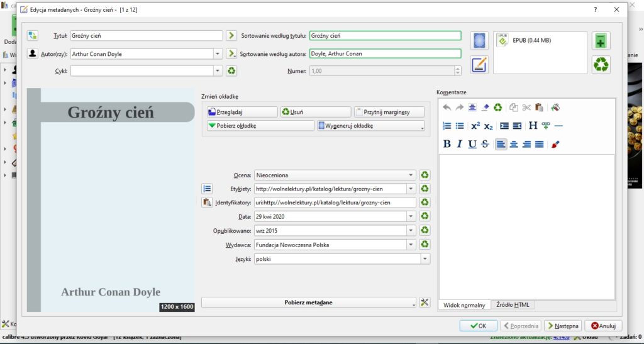The image size is (644, 344).
Task: Toggle italic in the comments editor
Action: tap(460, 144)
